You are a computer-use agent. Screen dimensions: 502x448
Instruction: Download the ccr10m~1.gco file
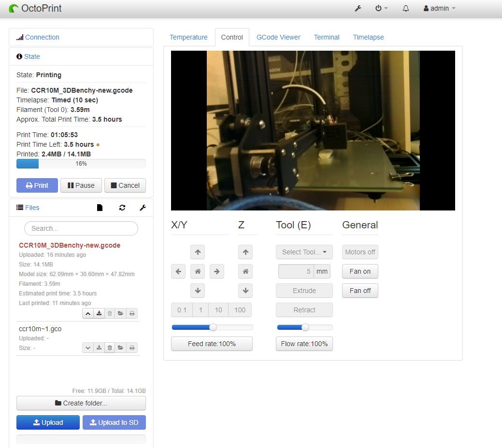[x=99, y=347]
